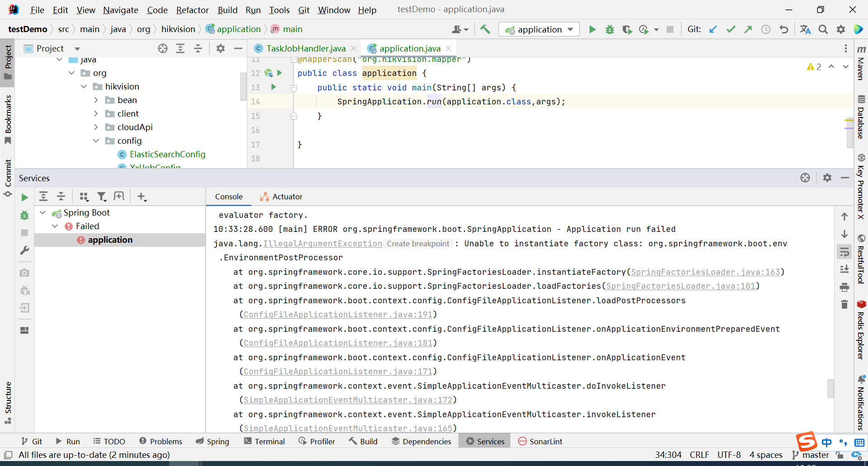Expand the cloudApi package

[x=96, y=127]
